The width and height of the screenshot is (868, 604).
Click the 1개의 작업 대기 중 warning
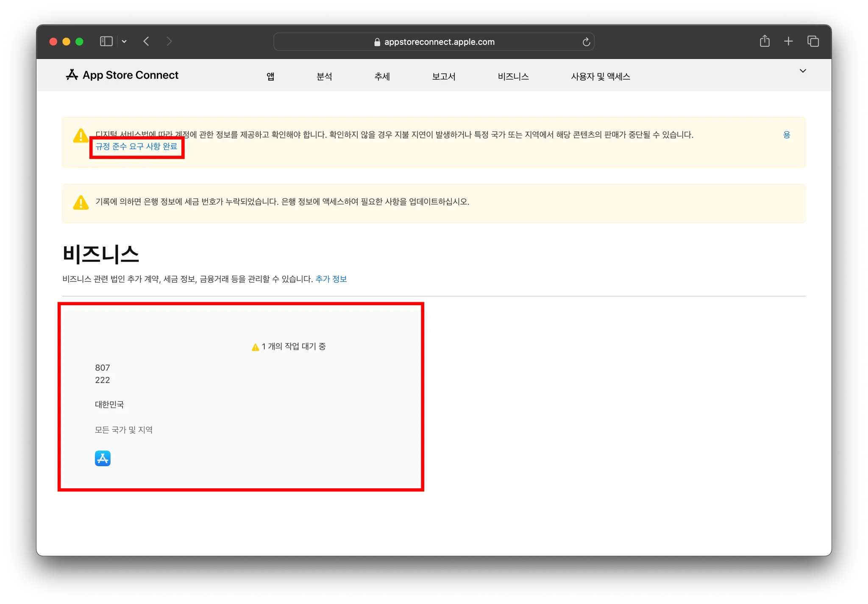click(289, 347)
